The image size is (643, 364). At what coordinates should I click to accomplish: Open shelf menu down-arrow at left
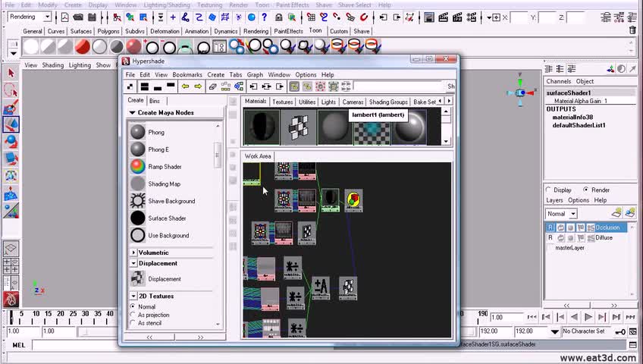(x=13, y=53)
